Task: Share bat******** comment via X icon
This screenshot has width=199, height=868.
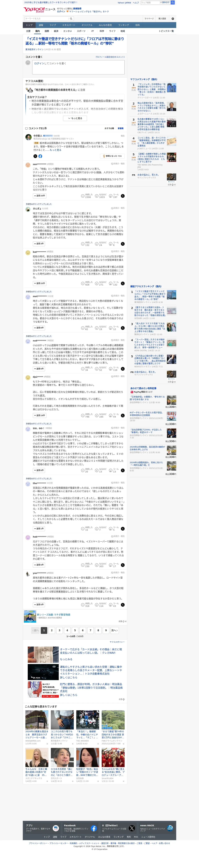Action: [123, 283]
